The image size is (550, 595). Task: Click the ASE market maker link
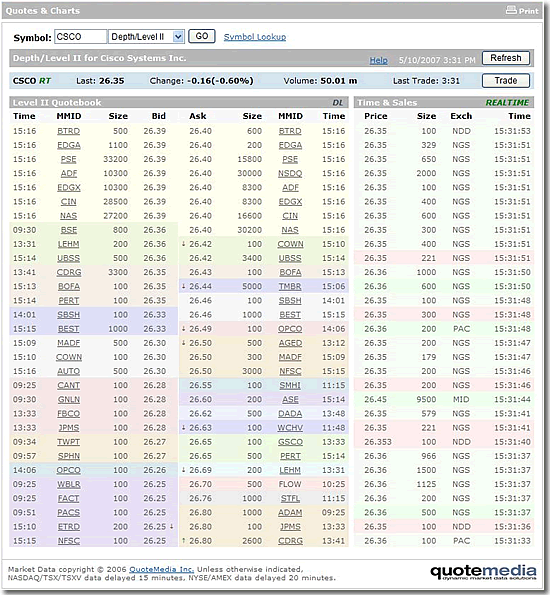290,400
